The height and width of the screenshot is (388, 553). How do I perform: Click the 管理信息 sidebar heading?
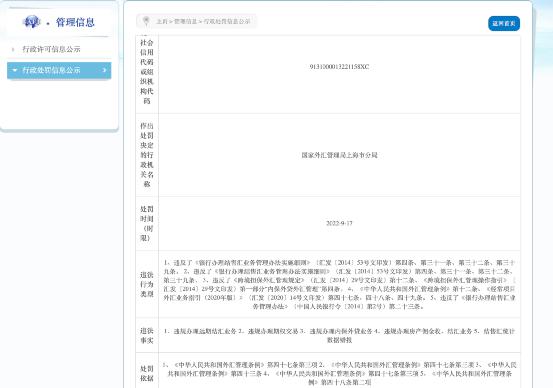[75, 22]
